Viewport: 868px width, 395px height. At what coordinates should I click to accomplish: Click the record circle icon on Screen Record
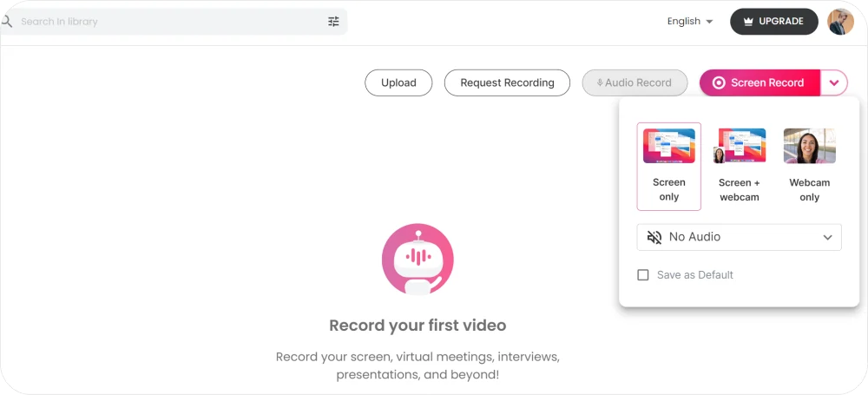pos(719,83)
